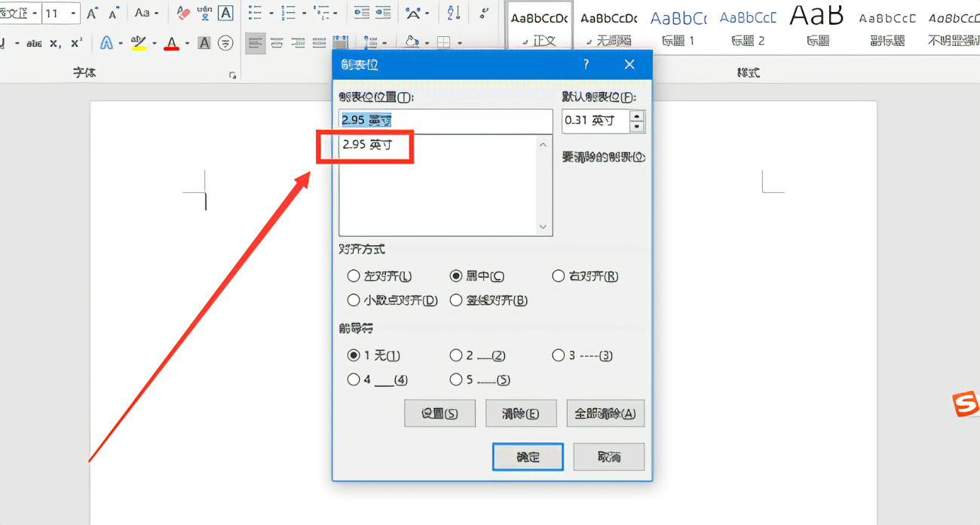This screenshot has width=980, height=525.
Task: Open dialog help question mark
Action: [586, 65]
